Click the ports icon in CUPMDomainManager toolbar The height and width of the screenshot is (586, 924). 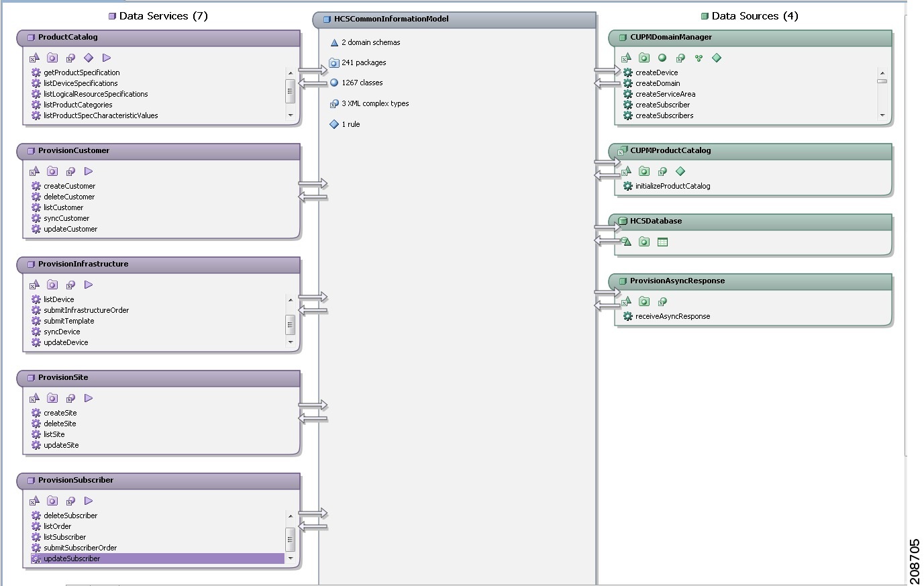[698, 58]
